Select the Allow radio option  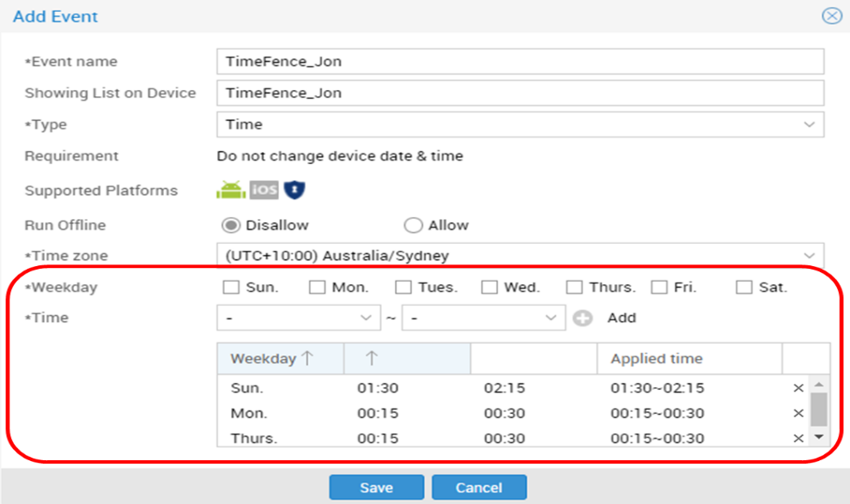pyautogui.click(x=413, y=225)
